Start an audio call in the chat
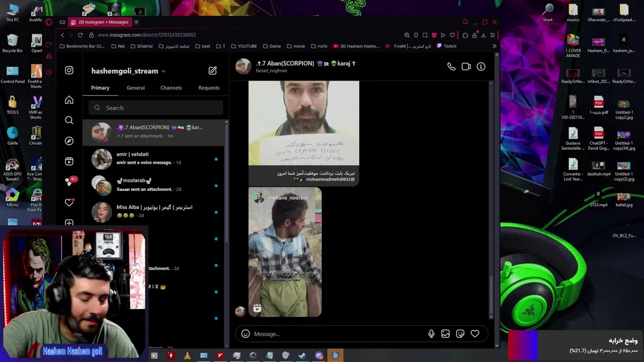Viewport: 644px width, 362px height. (451, 66)
